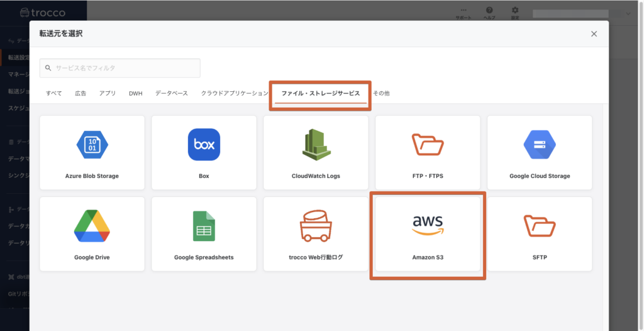
Task: Choose the Google Cloud Storage icon
Action: (540, 145)
